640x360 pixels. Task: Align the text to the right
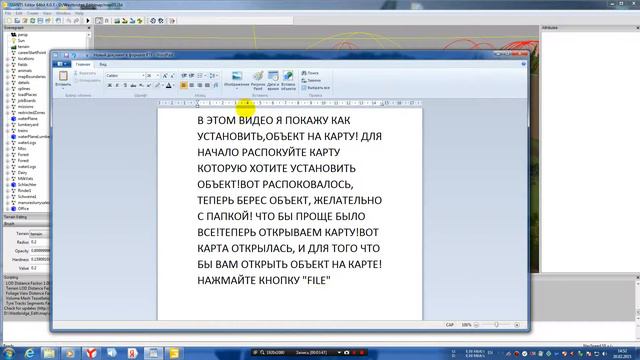(x=200, y=85)
